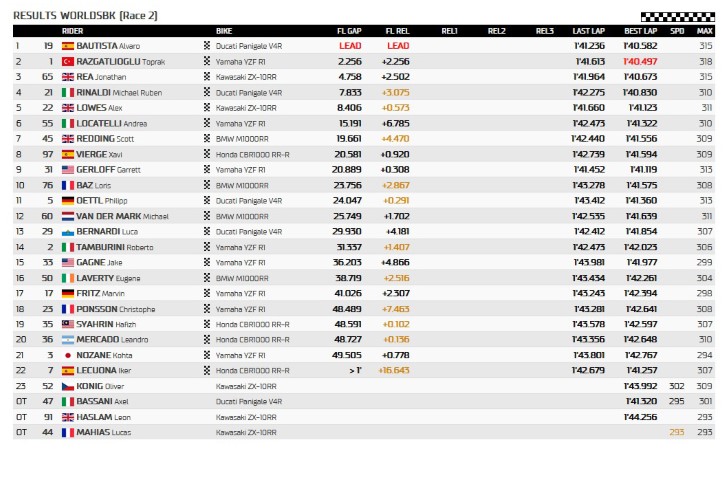Click Razgatlioglu's red best lap time 1'40.497
This screenshot has width=727, height=480.
pos(639,61)
